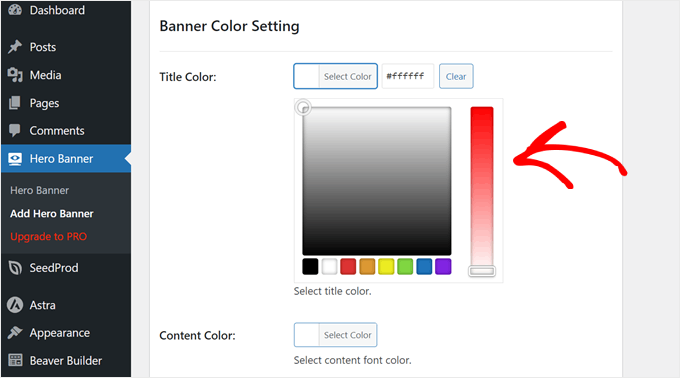The image size is (680, 378).
Task: Click the 'Select title color.' description
Action: point(333,291)
